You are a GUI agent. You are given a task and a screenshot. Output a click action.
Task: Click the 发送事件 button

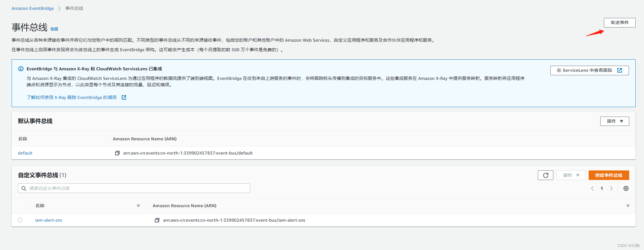pyautogui.click(x=619, y=23)
